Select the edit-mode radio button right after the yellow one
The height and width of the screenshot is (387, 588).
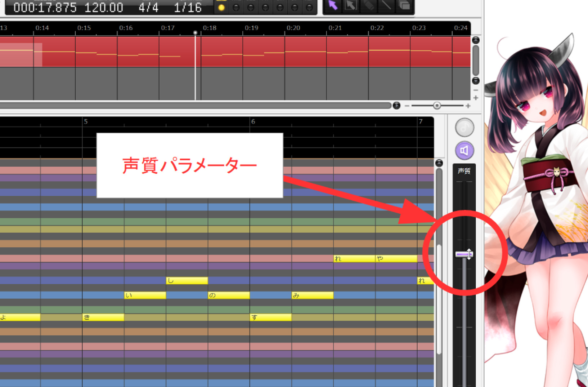tap(236, 7)
